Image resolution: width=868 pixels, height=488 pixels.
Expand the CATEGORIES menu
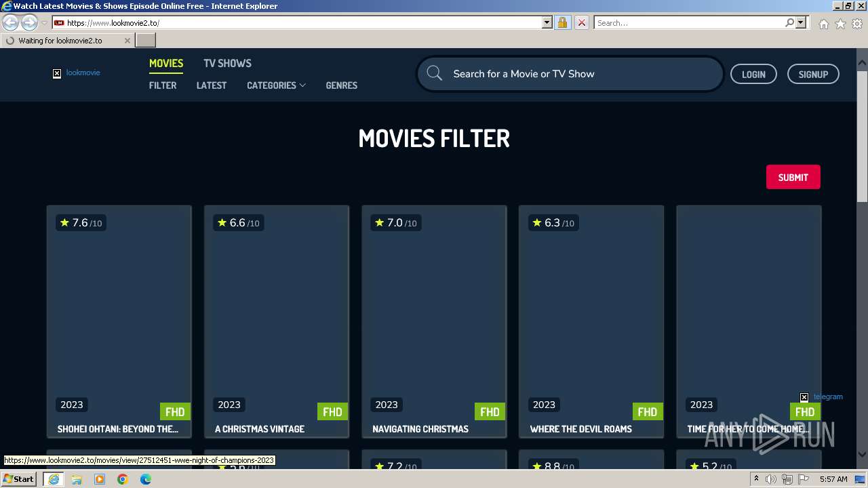coord(276,85)
